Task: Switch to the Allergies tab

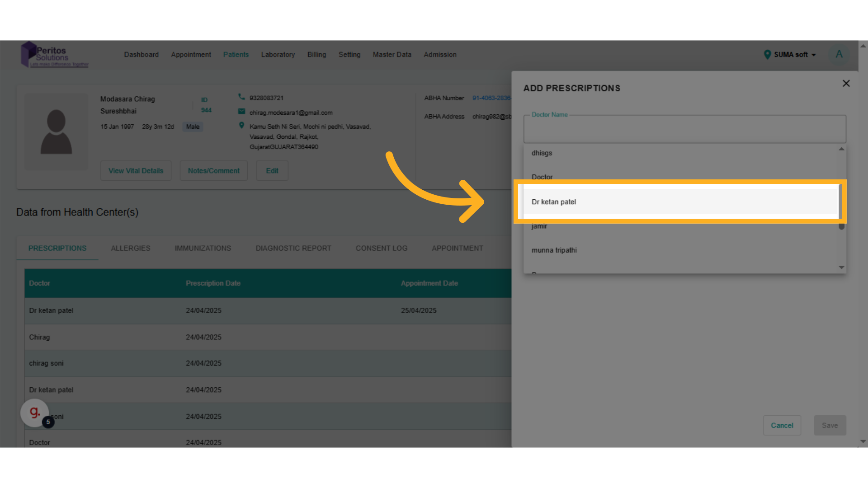Action: point(131,248)
